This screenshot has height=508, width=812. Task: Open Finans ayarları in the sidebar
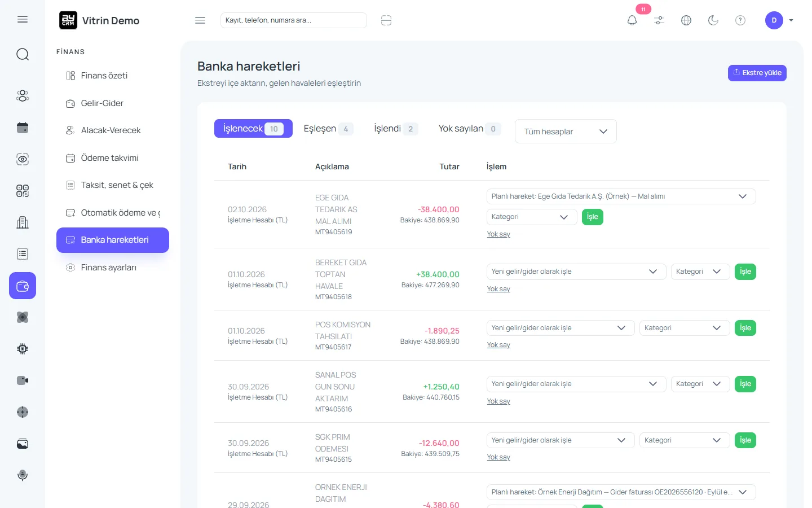click(x=113, y=268)
